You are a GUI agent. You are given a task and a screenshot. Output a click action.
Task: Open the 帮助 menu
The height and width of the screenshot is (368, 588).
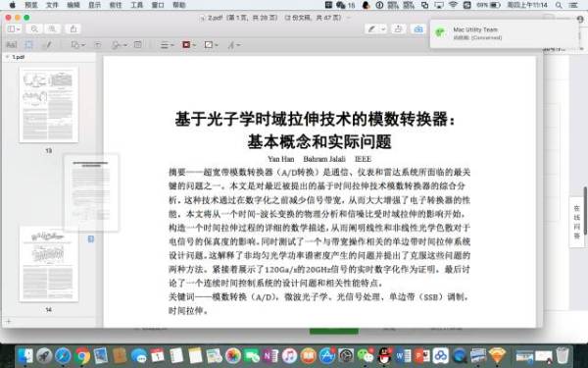point(179,5)
